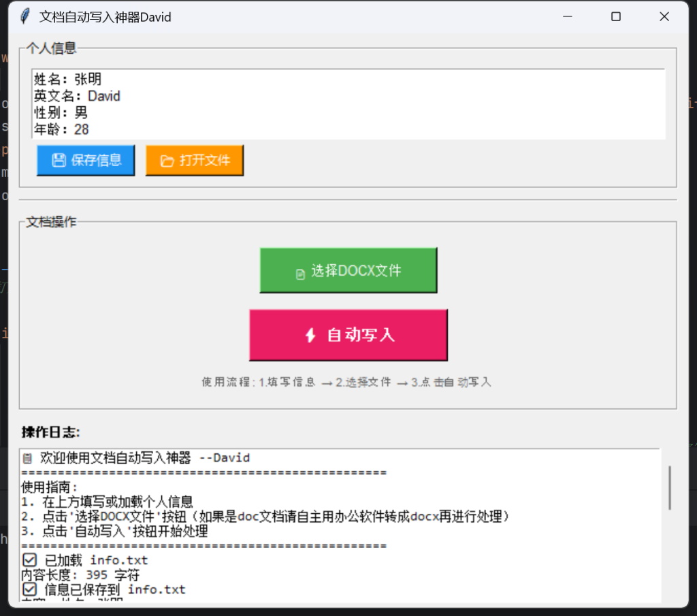Start processing with the 自动写入 button label
Screen dimensions: 697x616
pos(361,335)
